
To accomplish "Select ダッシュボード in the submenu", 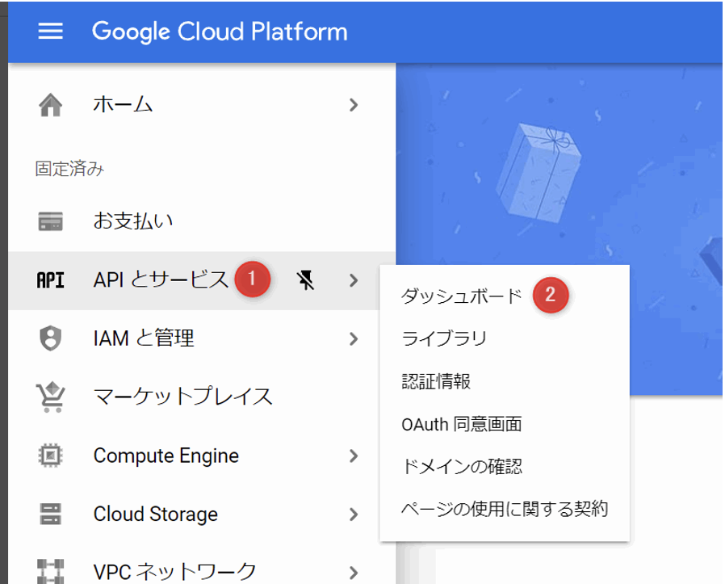I will pyautogui.click(x=462, y=296).
